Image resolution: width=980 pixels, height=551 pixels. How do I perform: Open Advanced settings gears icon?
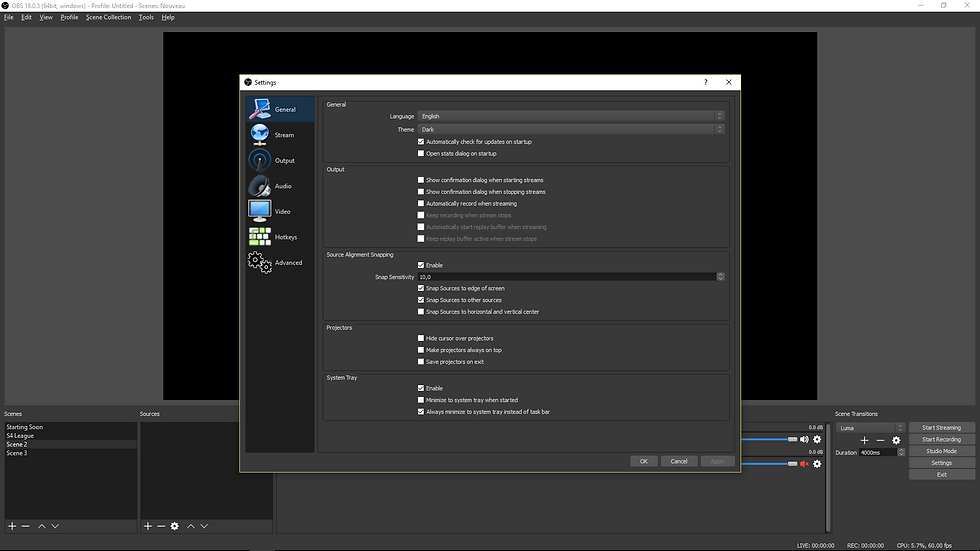[259, 262]
